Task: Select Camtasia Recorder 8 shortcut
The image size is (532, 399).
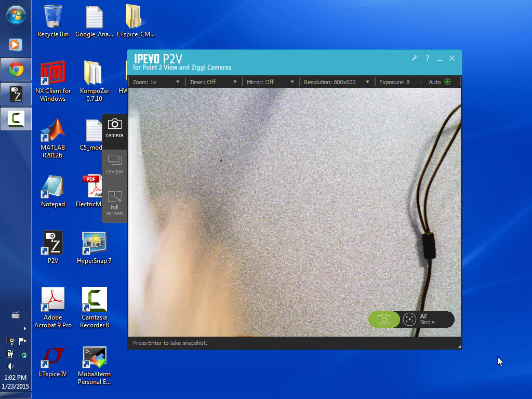Action: tap(95, 308)
